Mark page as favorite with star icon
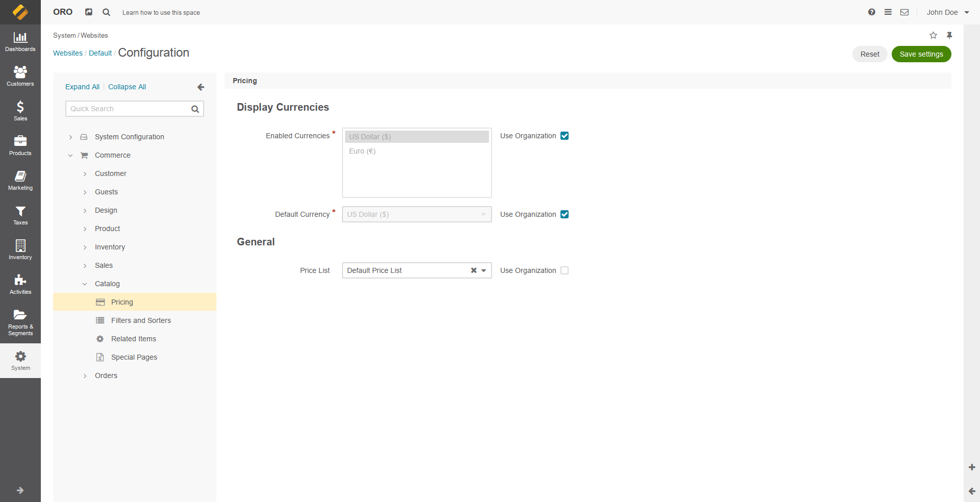 click(933, 35)
